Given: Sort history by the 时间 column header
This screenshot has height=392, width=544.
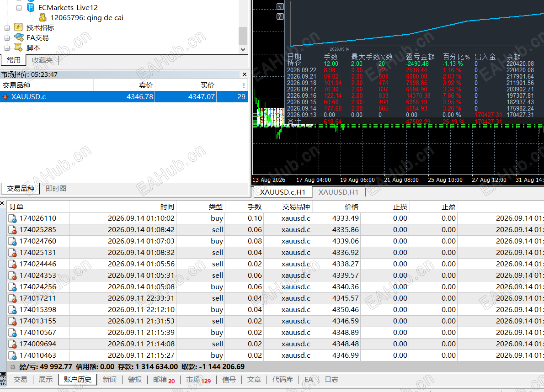Looking at the screenshot, I should click(x=123, y=207).
